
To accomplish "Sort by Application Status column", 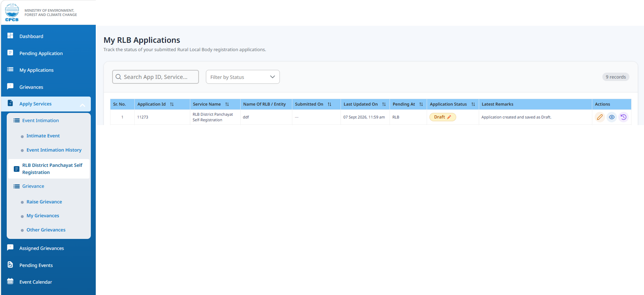I will point(473,104).
